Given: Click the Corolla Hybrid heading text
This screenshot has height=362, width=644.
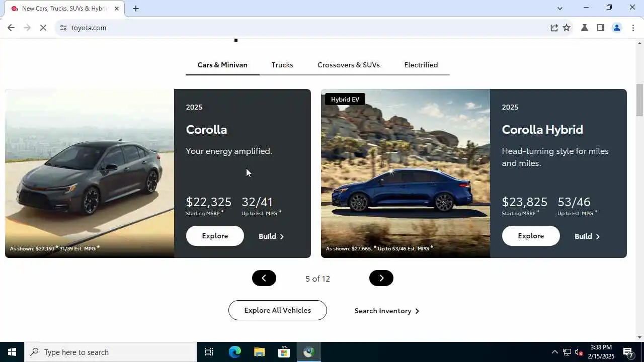Looking at the screenshot, I should pos(542,129).
